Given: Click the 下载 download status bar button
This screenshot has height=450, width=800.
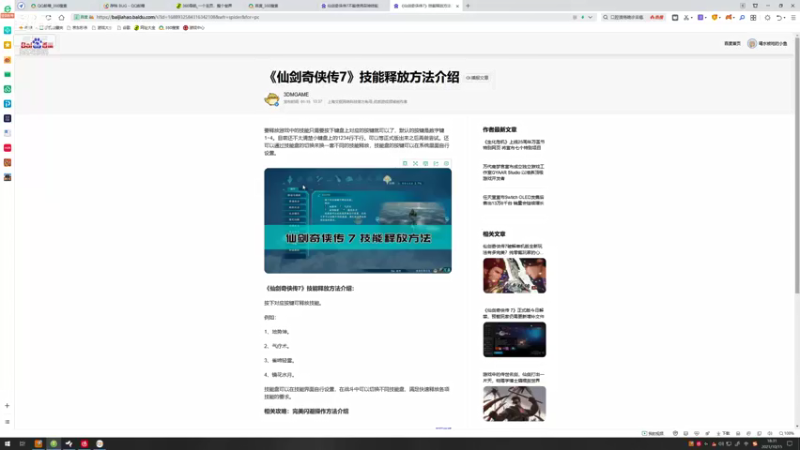Looking at the screenshot, I should pyautogui.click(x=723, y=434).
